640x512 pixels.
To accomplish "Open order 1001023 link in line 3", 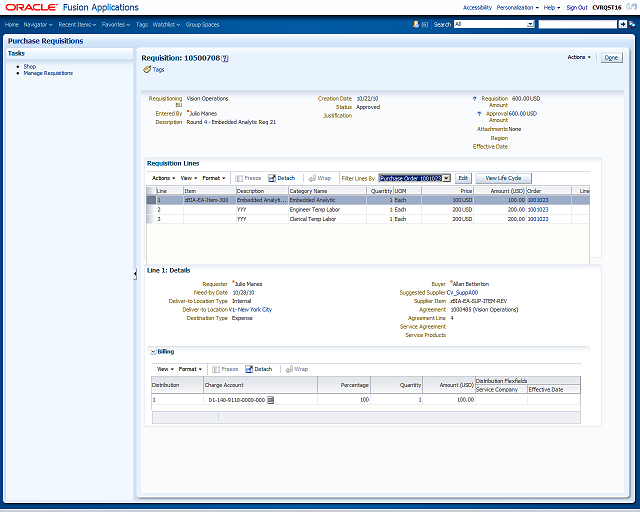I will point(538,219).
